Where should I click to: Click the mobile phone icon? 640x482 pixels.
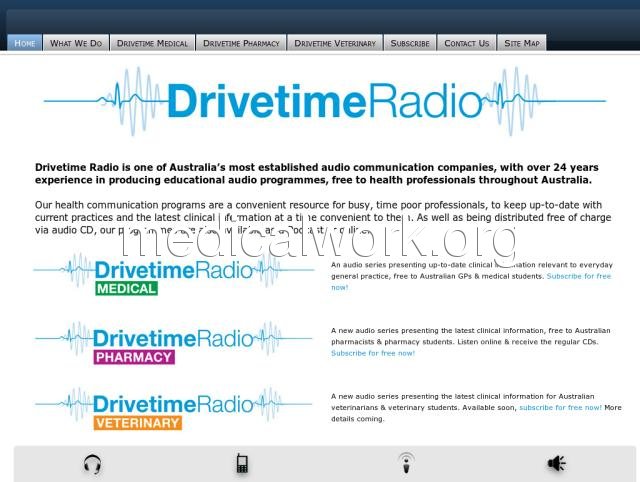pos(242,463)
